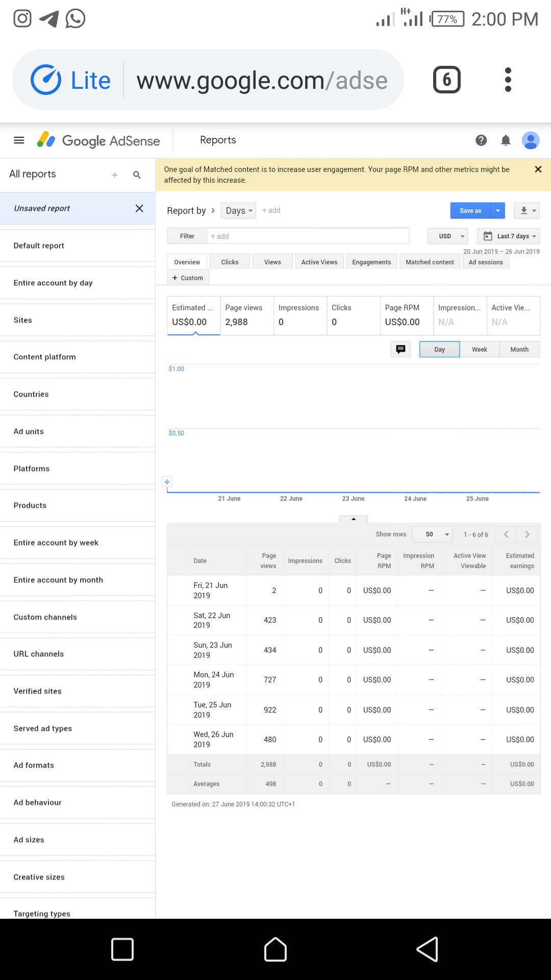This screenshot has height=980, width=551.
Task: Open the Sites report
Action: (78, 320)
